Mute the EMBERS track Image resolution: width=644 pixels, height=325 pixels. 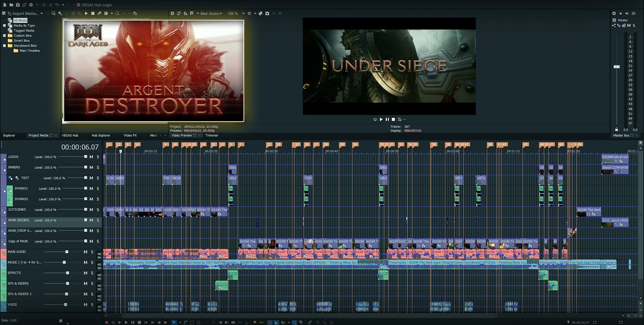[x=91, y=167]
